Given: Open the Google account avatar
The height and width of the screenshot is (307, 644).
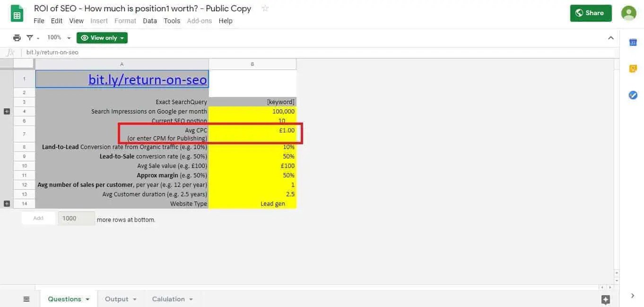Looking at the screenshot, I should click(x=628, y=13).
